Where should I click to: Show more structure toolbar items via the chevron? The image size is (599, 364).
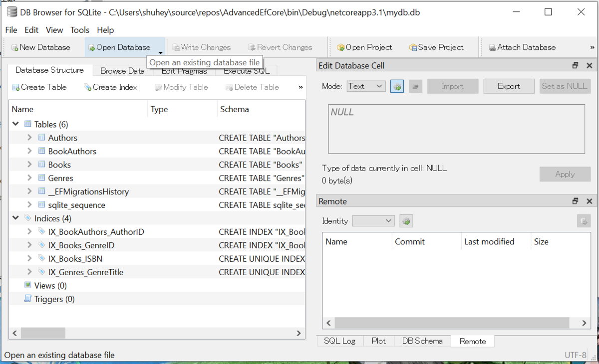click(300, 87)
